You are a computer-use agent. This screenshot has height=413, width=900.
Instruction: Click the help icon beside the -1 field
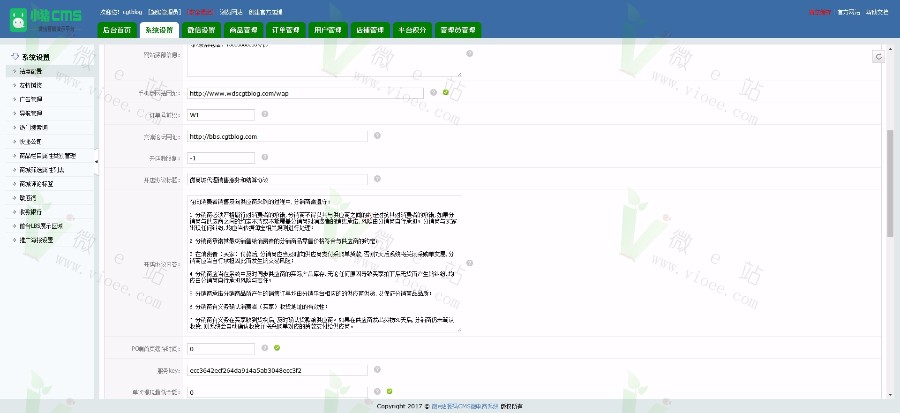pyautogui.click(x=265, y=157)
